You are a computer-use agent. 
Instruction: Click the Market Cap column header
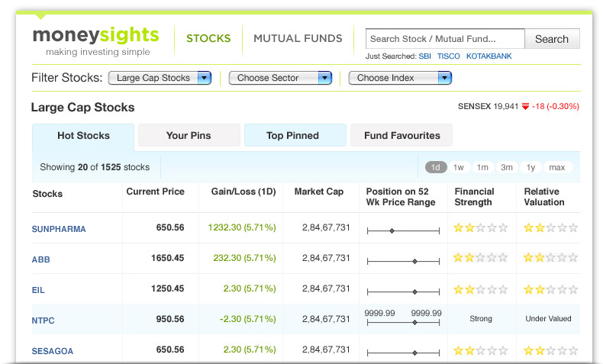[319, 192]
